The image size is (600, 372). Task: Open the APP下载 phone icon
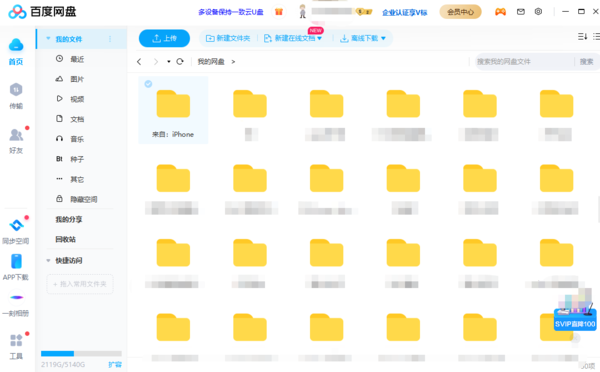(x=16, y=261)
